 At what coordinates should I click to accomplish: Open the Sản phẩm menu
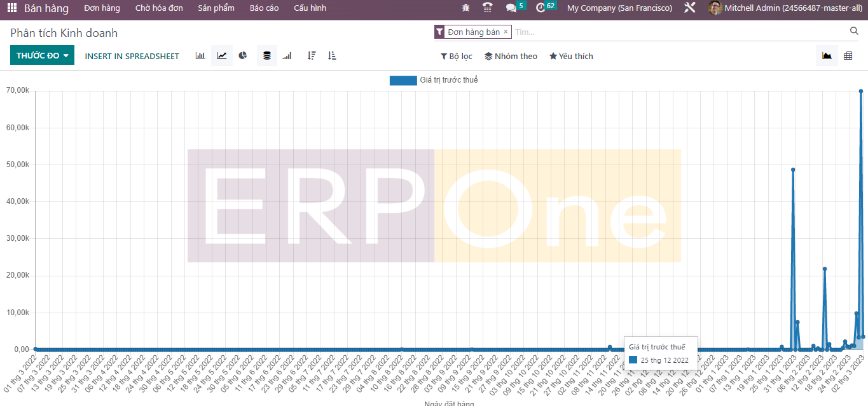coord(216,8)
